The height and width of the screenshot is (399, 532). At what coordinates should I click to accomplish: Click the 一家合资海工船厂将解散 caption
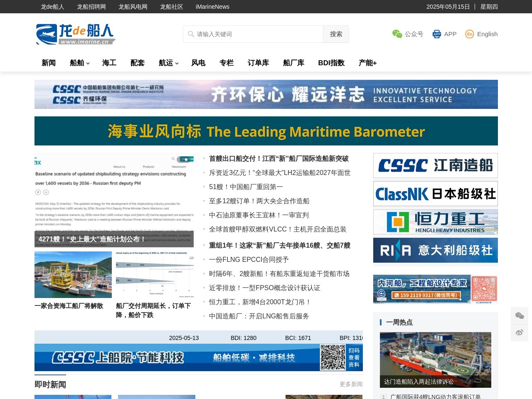click(x=69, y=305)
